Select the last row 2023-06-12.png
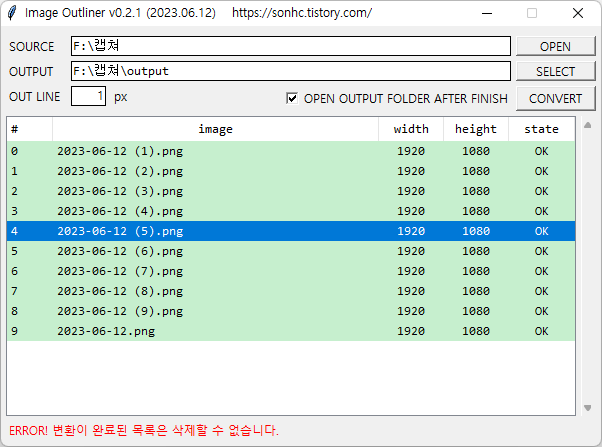Viewport: 602px width, 447px height. (291, 331)
